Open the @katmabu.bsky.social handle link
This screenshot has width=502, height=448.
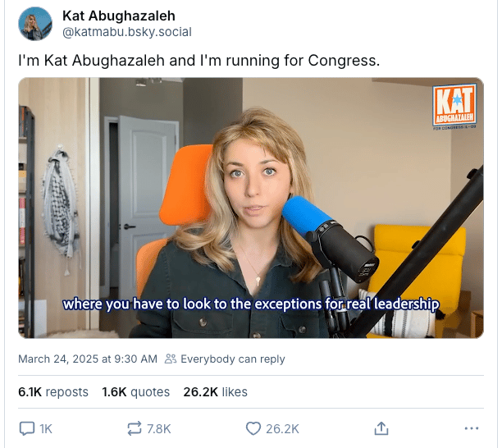(x=127, y=32)
